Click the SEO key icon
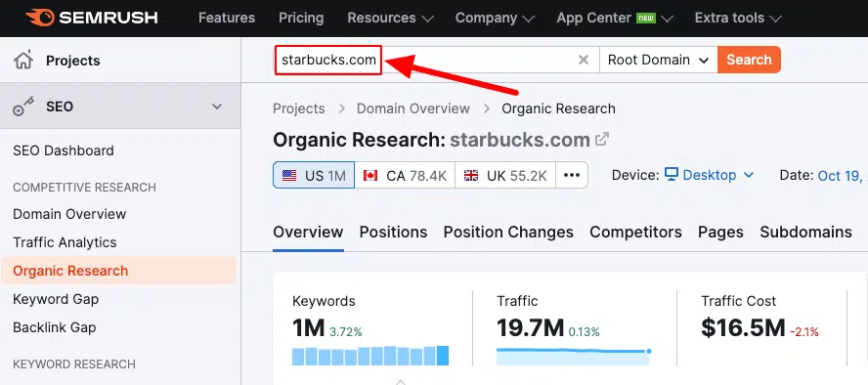The image size is (868, 385). [x=23, y=107]
